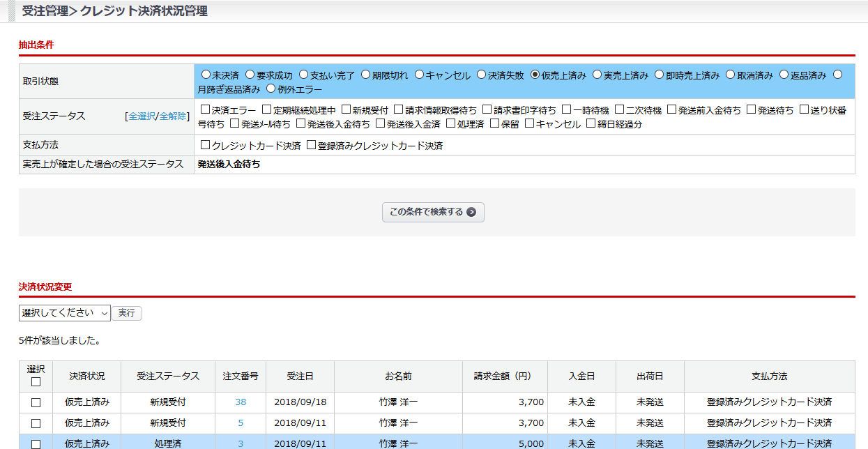Click the 全選択 link

[x=142, y=116]
